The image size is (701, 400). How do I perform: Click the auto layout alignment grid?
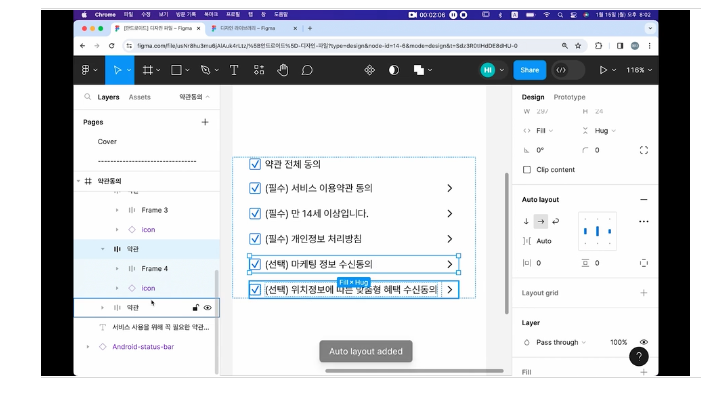coord(597,231)
